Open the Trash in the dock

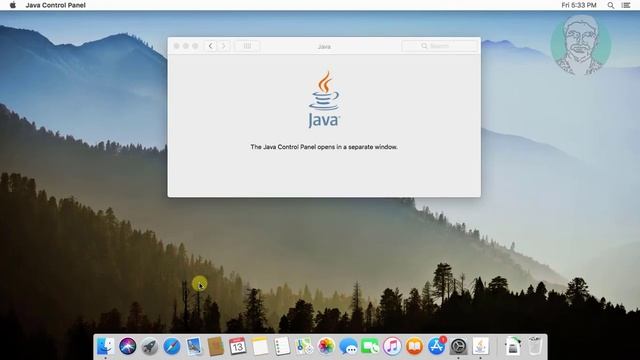pyautogui.click(x=535, y=347)
